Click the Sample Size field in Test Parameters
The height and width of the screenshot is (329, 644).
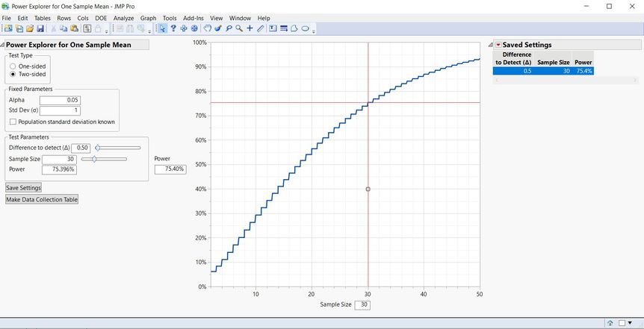[59, 159]
